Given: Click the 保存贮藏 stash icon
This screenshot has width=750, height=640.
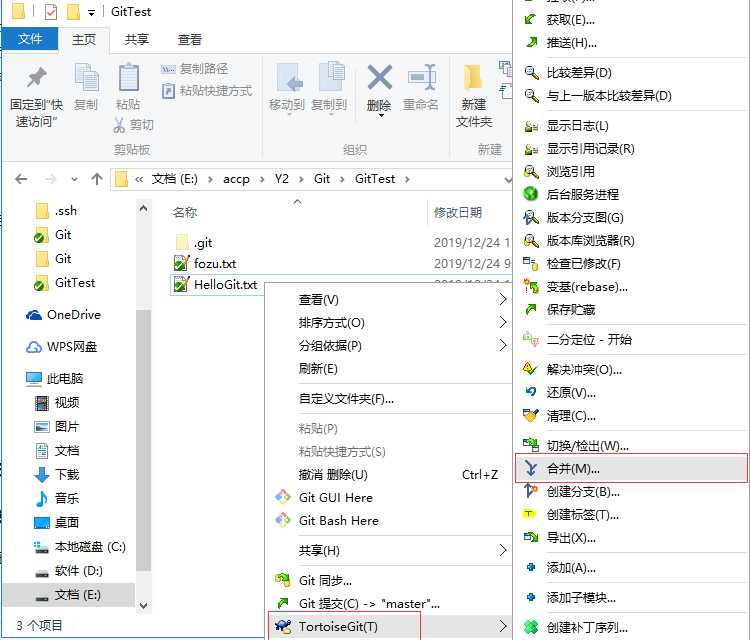Looking at the screenshot, I should tap(530, 309).
